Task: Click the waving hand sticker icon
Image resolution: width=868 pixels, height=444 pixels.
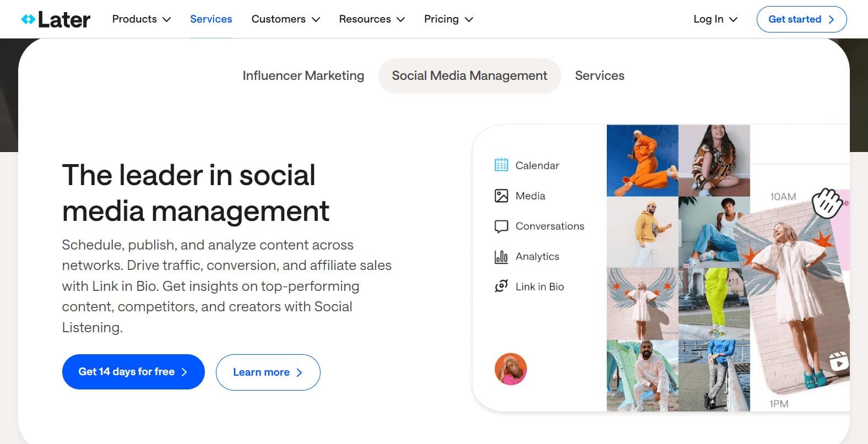Action: [827, 203]
